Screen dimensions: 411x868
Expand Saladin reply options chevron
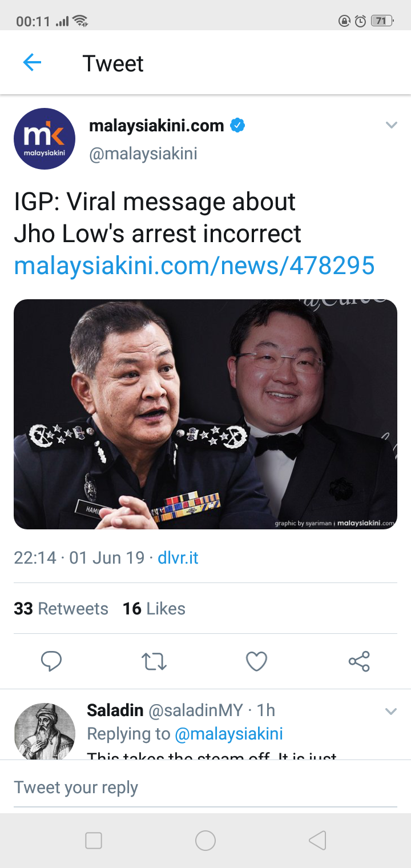click(391, 712)
